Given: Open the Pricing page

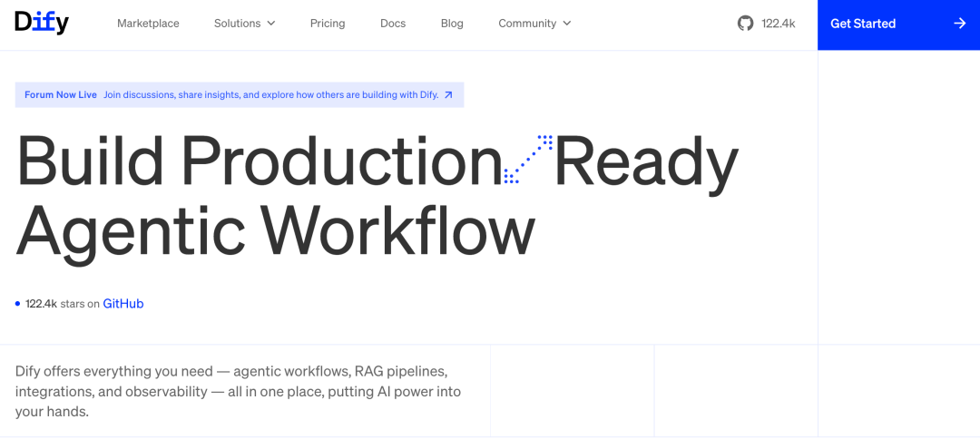Looking at the screenshot, I should [x=328, y=24].
